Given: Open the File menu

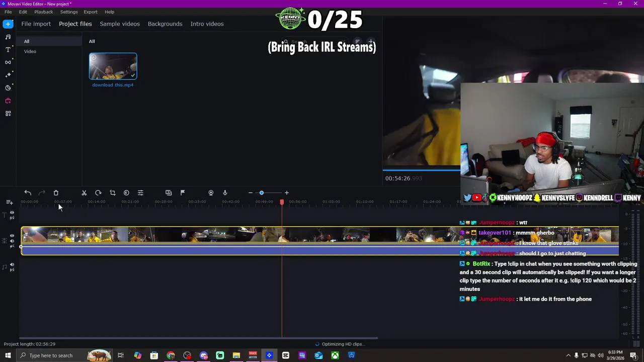Looking at the screenshot, I should pos(8,12).
